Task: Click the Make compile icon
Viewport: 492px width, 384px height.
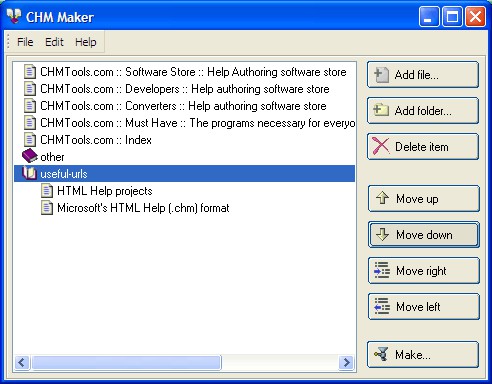Action: point(381,354)
